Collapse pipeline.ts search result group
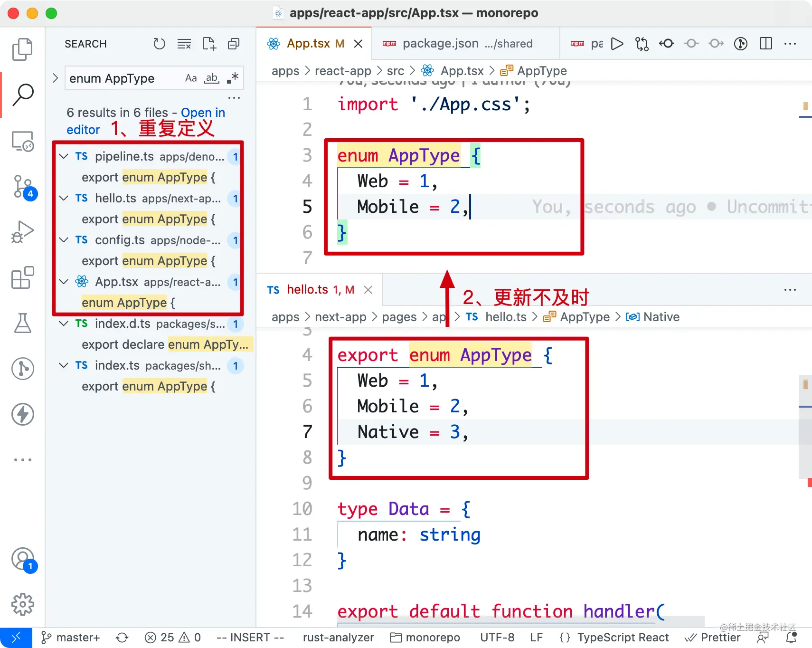The width and height of the screenshot is (812, 648). pos(64,157)
